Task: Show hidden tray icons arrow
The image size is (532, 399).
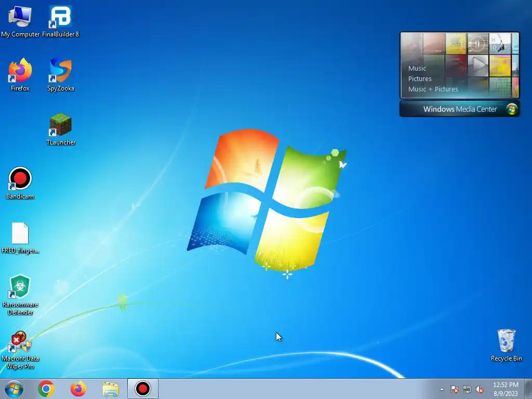Action: coord(442,389)
